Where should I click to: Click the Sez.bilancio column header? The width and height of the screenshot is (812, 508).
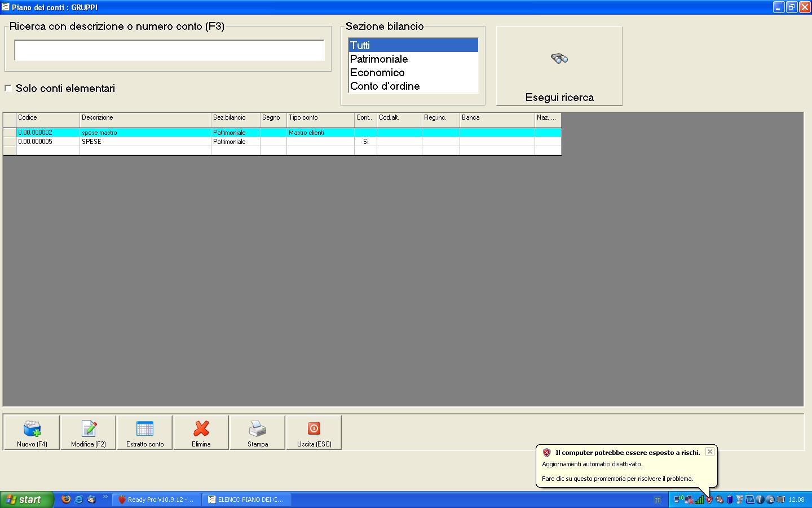coord(236,120)
